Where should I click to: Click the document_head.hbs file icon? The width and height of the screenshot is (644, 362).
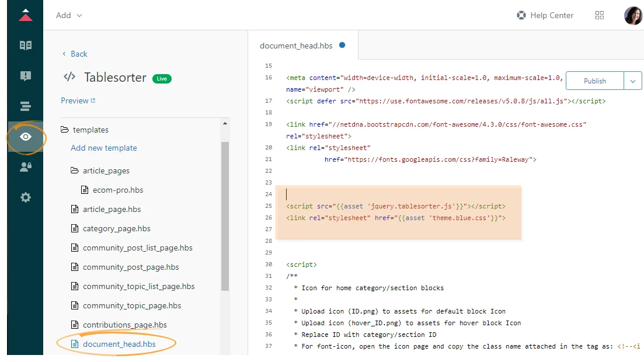click(75, 344)
